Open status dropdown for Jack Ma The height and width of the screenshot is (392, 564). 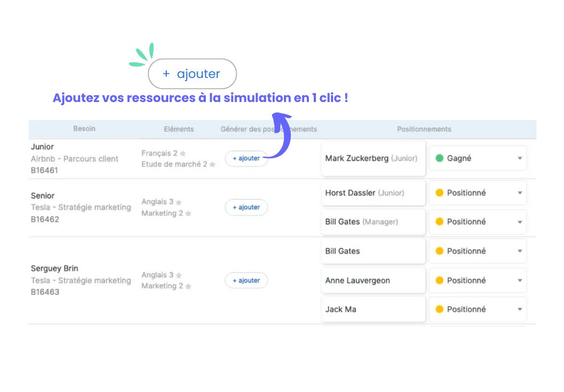478,309
